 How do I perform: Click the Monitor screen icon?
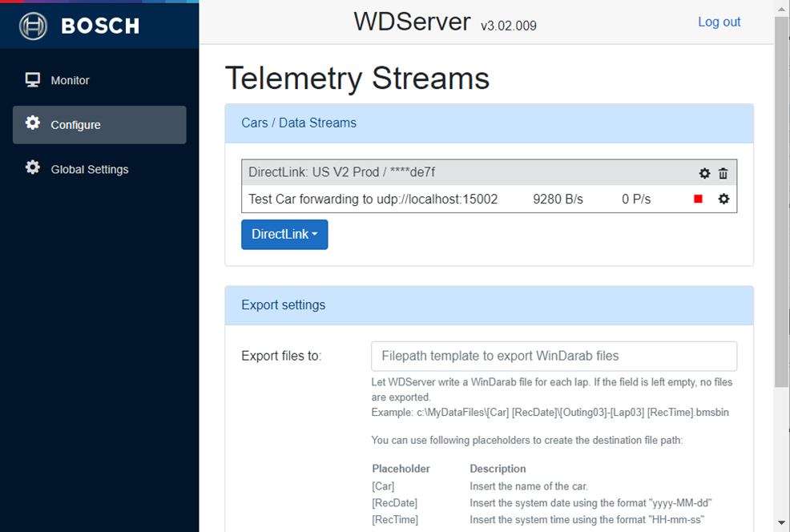click(x=33, y=79)
